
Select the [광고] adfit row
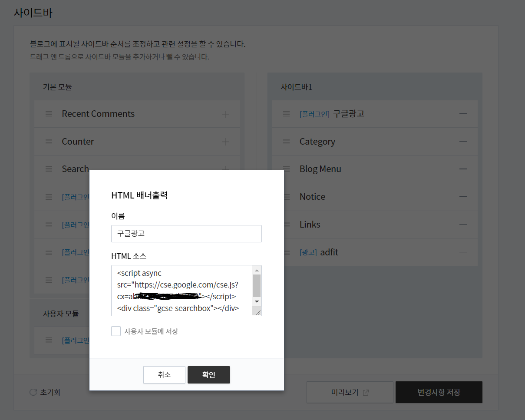coord(375,252)
